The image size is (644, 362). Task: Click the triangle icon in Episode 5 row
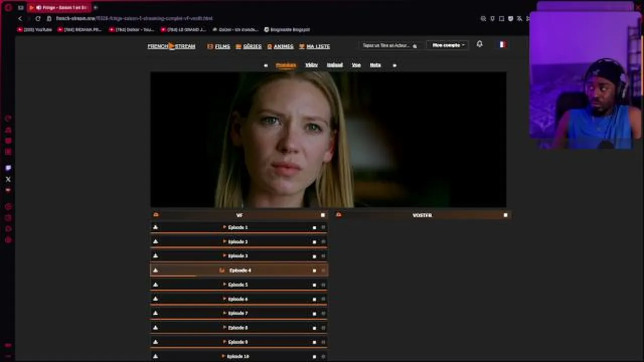[x=155, y=285]
